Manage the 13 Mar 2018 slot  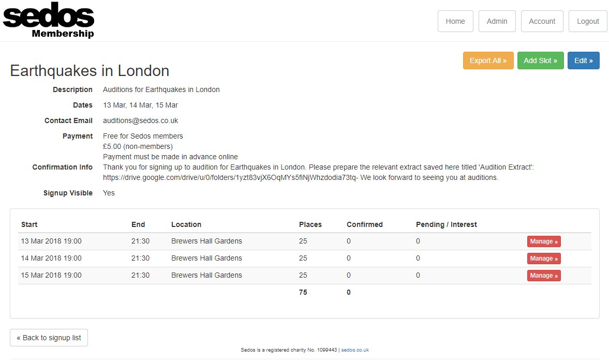tap(543, 241)
